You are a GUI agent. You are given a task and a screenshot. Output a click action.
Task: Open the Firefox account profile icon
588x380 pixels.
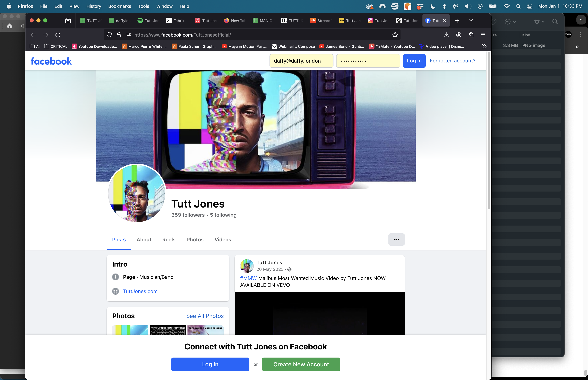click(459, 35)
